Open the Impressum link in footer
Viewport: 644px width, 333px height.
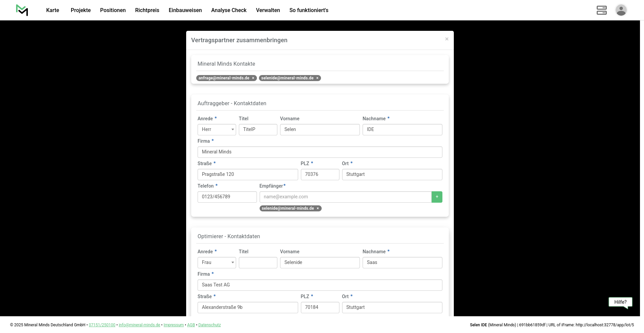click(173, 325)
